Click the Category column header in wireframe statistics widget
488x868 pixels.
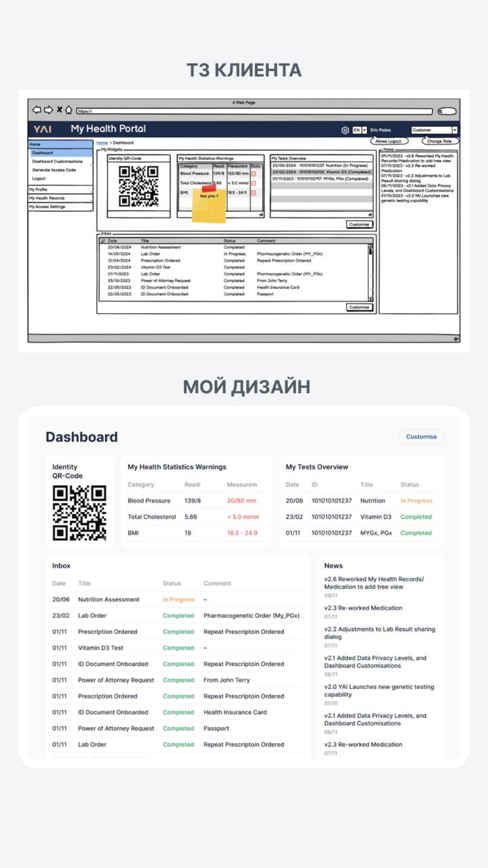pyautogui.click(x=195, y=166)
